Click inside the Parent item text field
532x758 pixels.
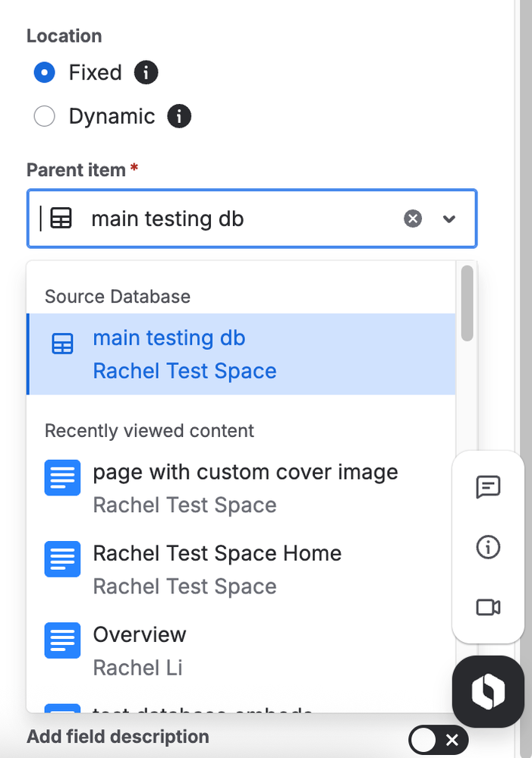[x=243, y=219]
